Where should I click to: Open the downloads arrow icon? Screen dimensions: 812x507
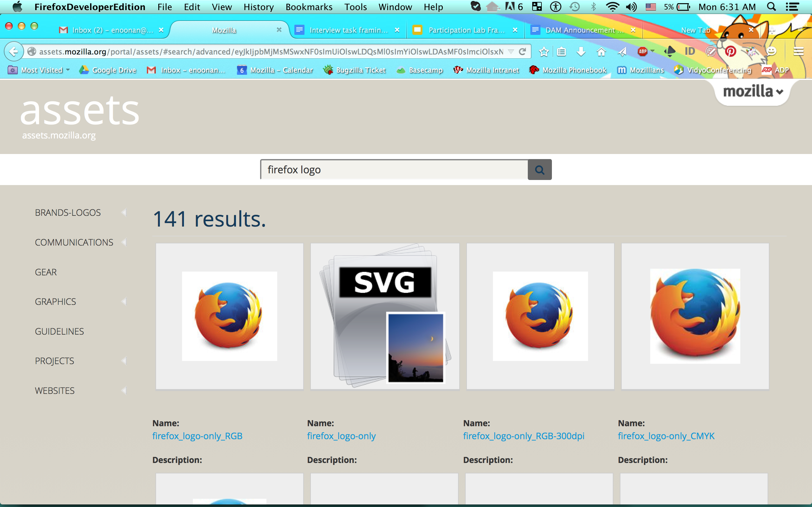pos(581,52)
